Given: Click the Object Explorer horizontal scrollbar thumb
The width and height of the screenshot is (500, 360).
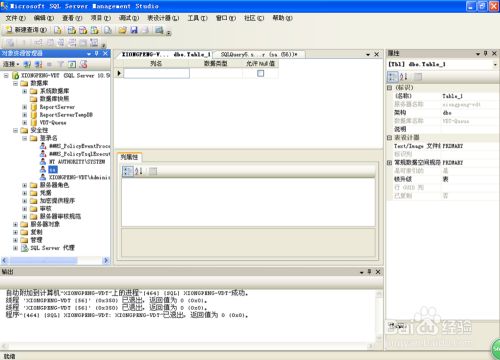Looking at the screenshot, I should (43, 260).
